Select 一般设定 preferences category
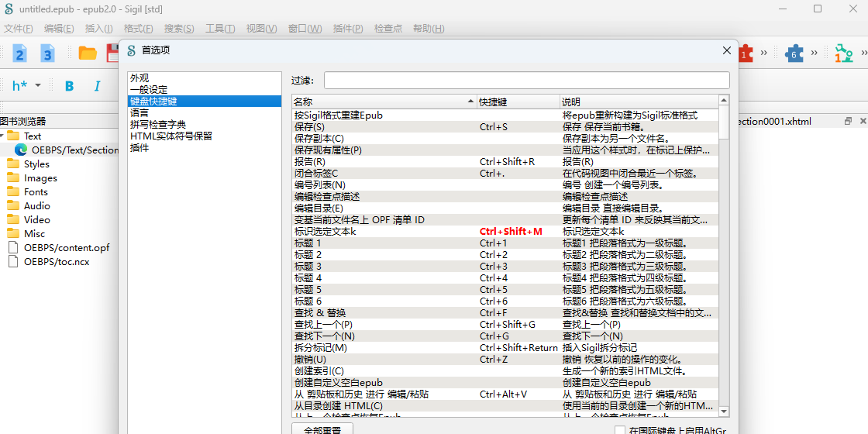The width and height of the screenshot is (868, 434). point(205,90)
